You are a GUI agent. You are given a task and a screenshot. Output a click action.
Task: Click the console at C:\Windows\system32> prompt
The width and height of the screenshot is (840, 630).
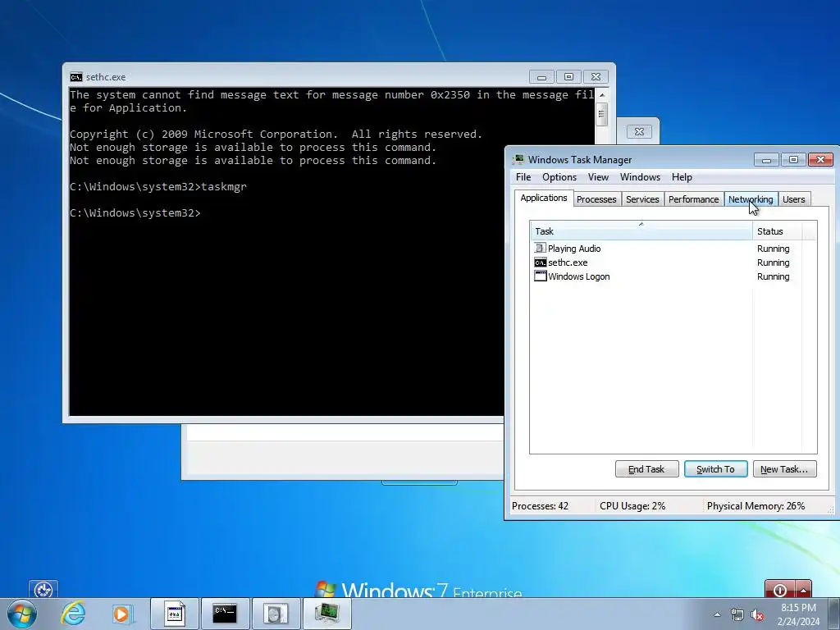(135, 213)
